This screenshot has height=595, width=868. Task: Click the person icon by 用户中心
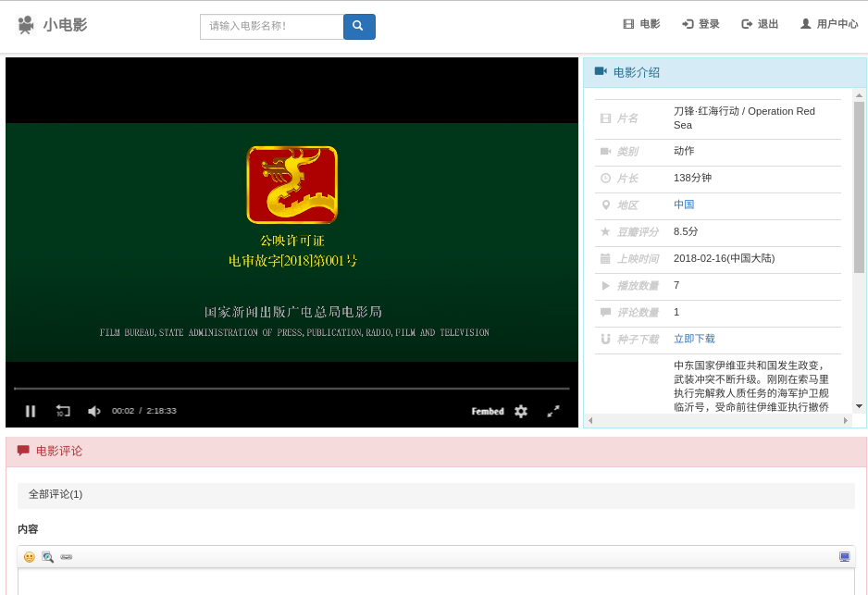point(806,23)
